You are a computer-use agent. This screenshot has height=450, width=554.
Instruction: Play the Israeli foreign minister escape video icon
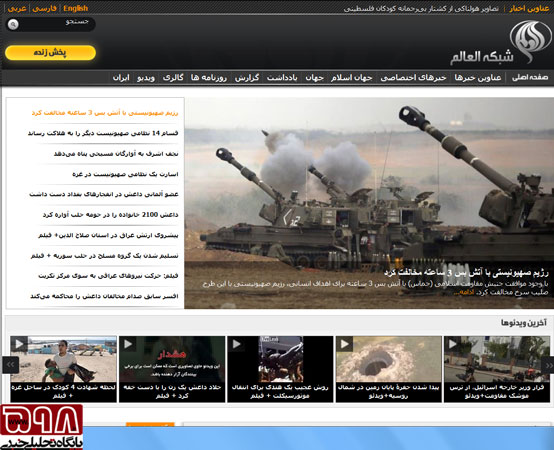coord(453,343)
